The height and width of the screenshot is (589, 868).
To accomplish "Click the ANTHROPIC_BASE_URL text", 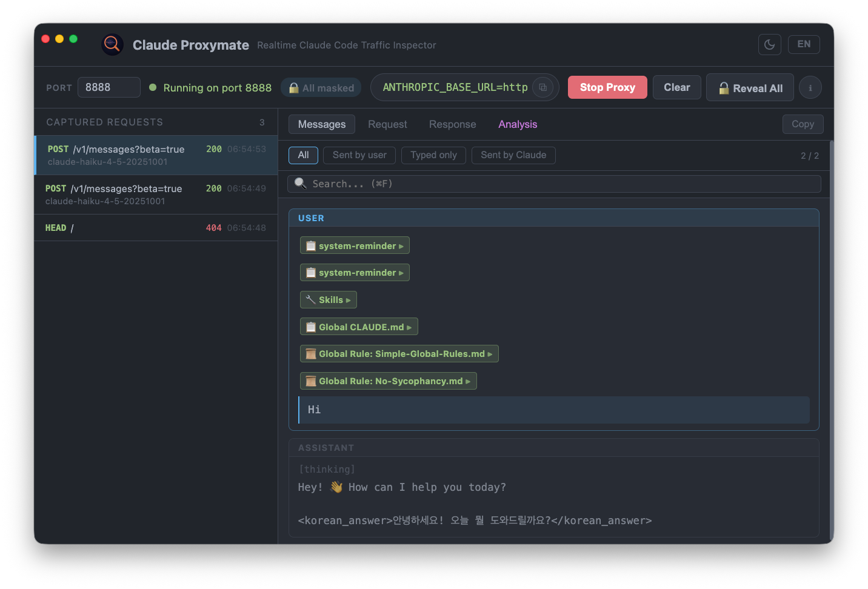I will tap(455, 87).
